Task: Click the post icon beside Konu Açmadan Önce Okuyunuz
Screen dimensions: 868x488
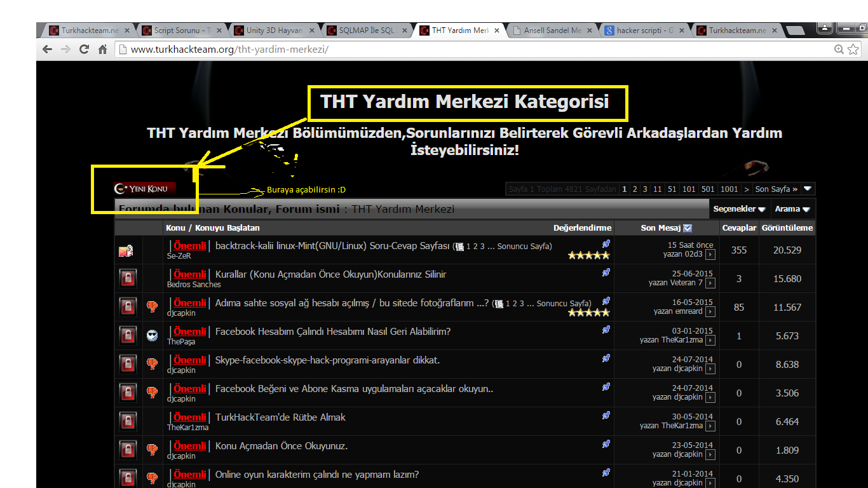Action: tap(152, 450)
